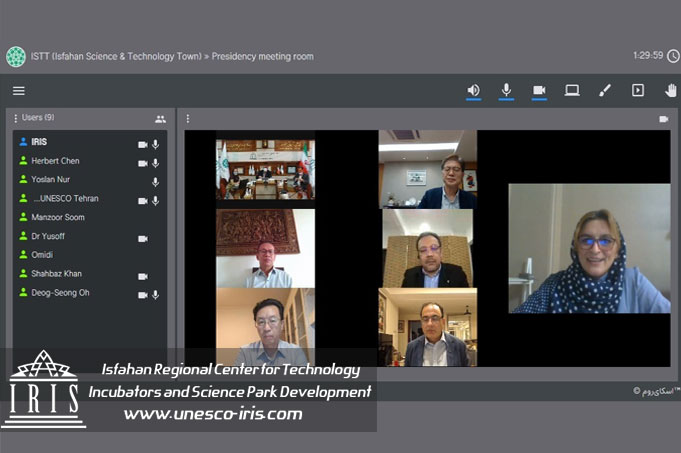Select the conference room video thumbnail

tap(265, 169)
